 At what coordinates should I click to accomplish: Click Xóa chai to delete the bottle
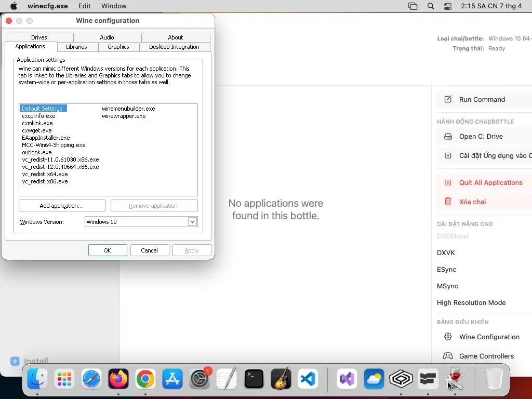[x=472, y=202]
